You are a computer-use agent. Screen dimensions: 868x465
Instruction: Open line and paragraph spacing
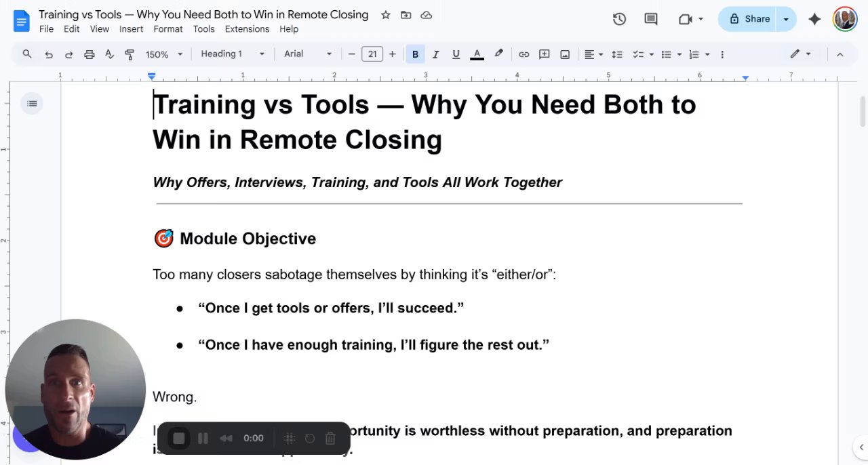(616, 54)
